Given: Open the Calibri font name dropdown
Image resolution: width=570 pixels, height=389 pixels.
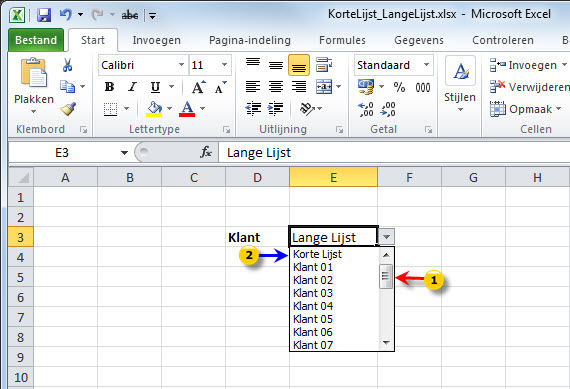Looking at the screenshot, I should [181, 65].
